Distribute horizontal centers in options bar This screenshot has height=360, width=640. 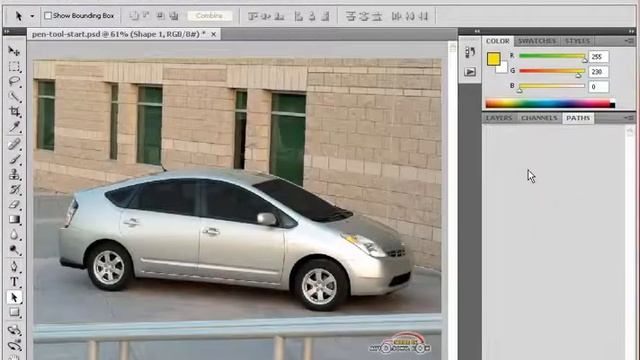410,16
